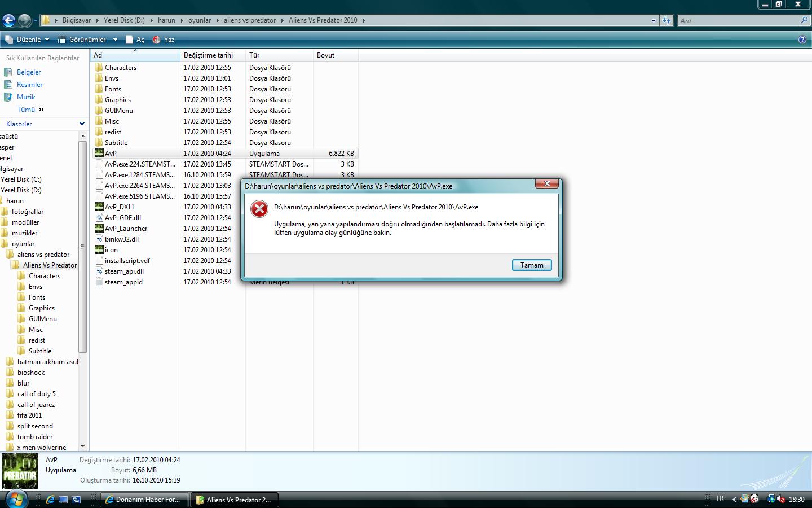Sort by Değiştirme tarihi column header
This screenshot has width=812, height=508.
[x=213, y=55]
